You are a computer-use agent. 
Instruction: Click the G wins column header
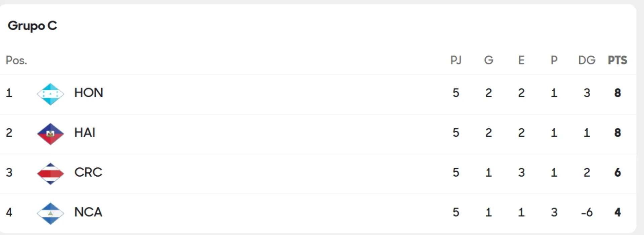tap(488, 60)
